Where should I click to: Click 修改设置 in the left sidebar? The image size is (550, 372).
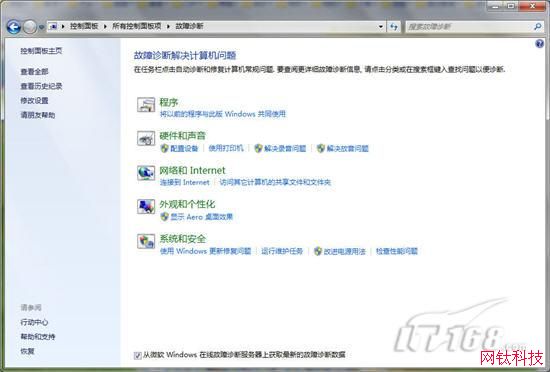[x=34, y=101]
